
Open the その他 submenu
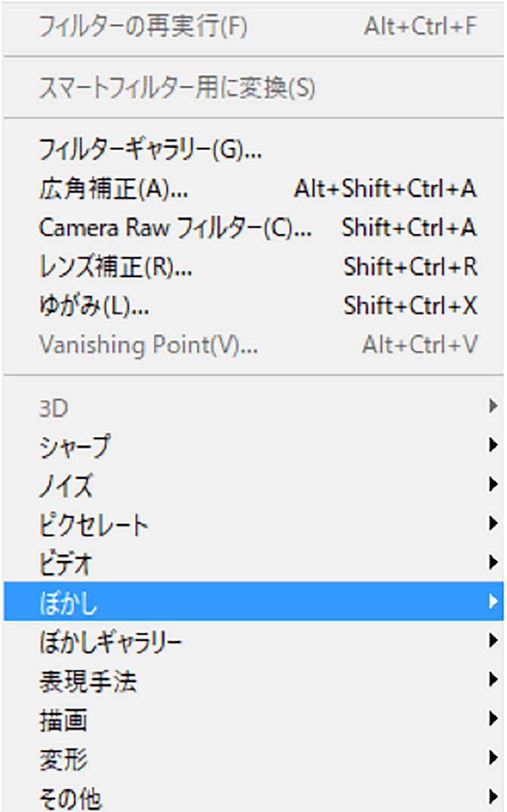[x=70, y=797]
